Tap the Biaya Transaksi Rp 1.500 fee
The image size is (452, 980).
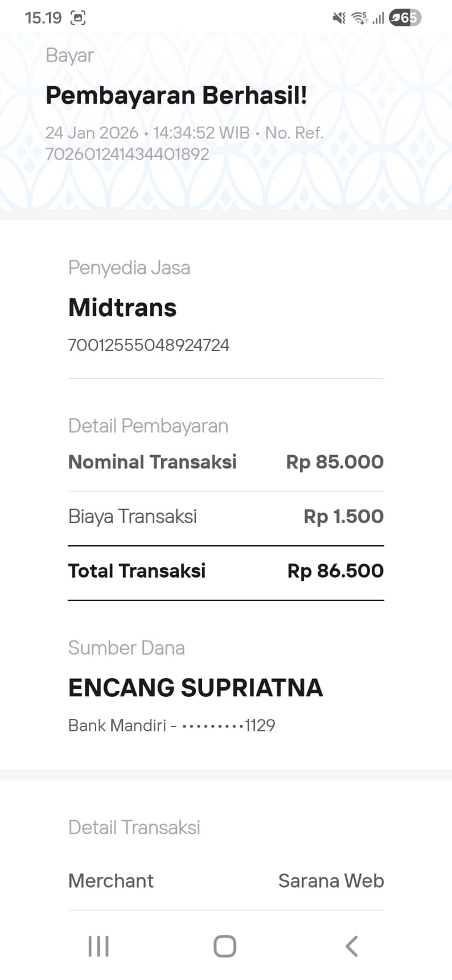[x=343, y=516]
